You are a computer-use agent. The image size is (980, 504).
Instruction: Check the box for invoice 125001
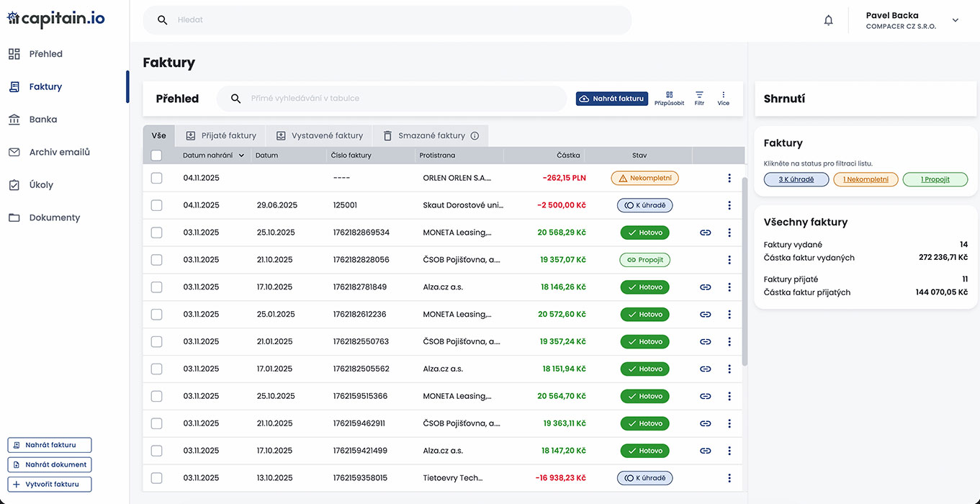pos(156,205)
